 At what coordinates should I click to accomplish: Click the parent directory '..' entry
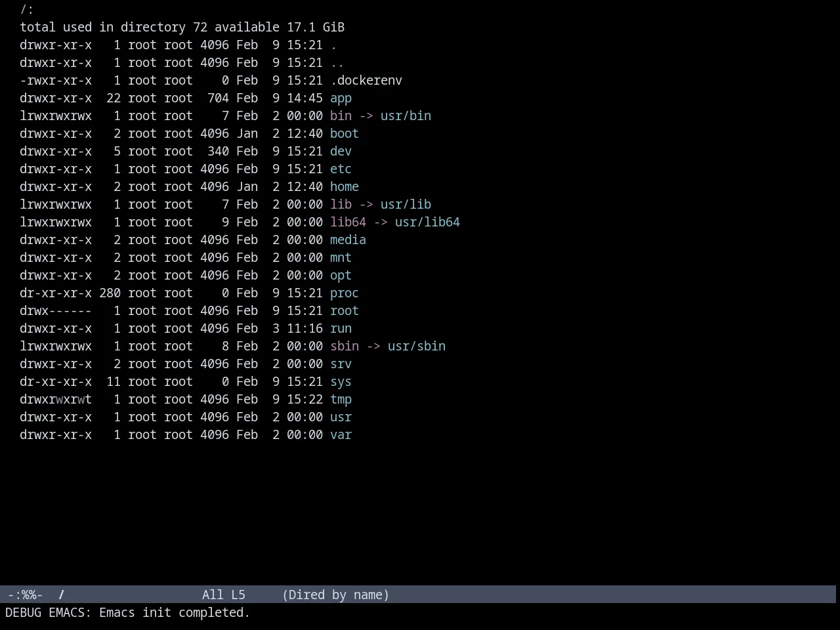pos(337,63)
